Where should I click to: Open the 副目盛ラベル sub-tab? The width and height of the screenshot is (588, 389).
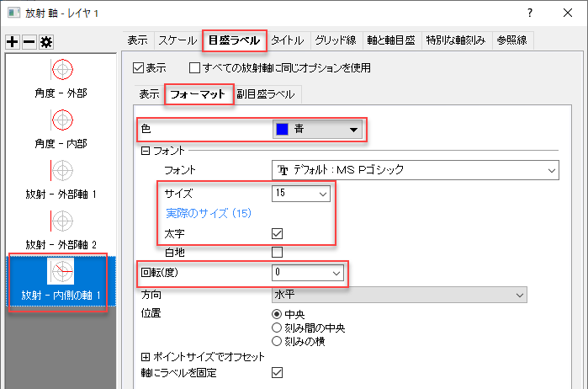266,94
